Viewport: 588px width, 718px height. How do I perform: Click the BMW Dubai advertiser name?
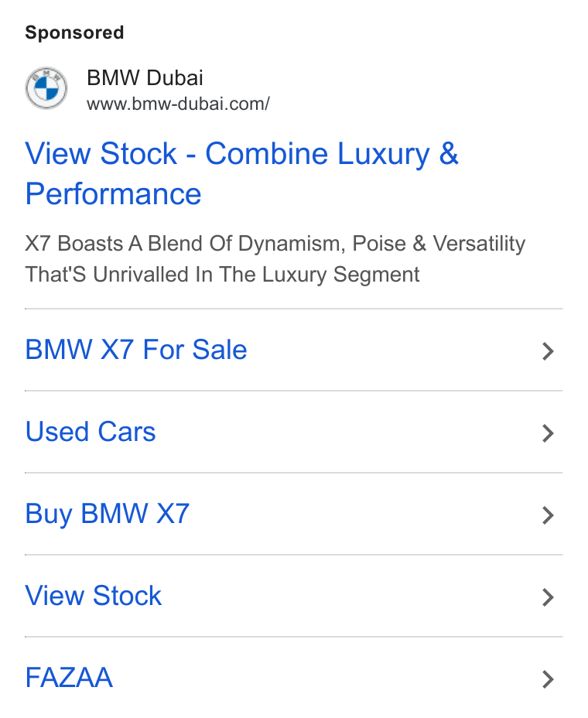pyautogui.click(x=145, y=78)
